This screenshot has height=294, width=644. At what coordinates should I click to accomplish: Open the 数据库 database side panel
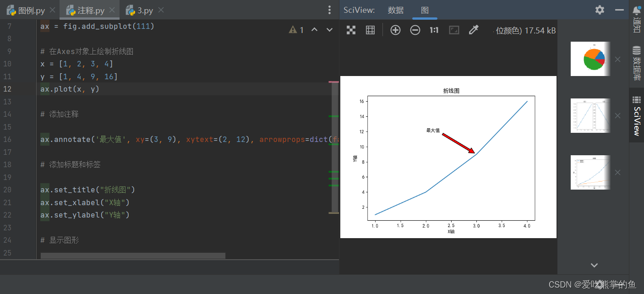tap(637, 63)
